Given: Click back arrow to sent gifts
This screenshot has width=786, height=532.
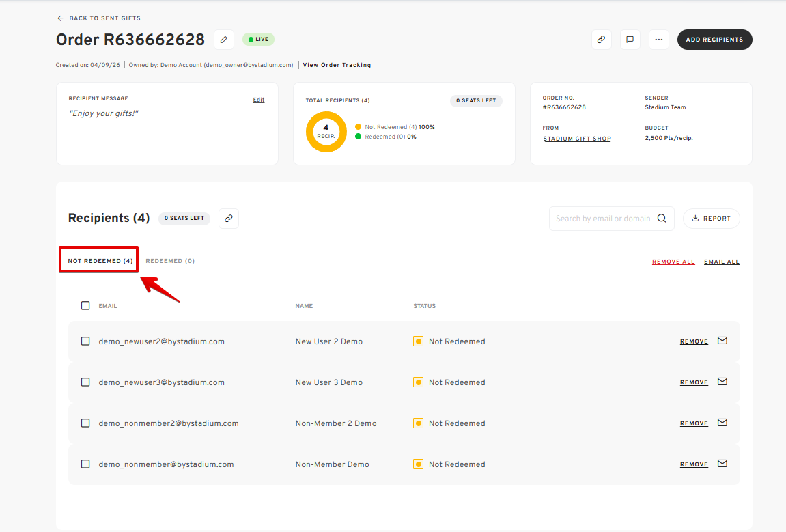Looking at the screenshot, I should coord(61,18).
